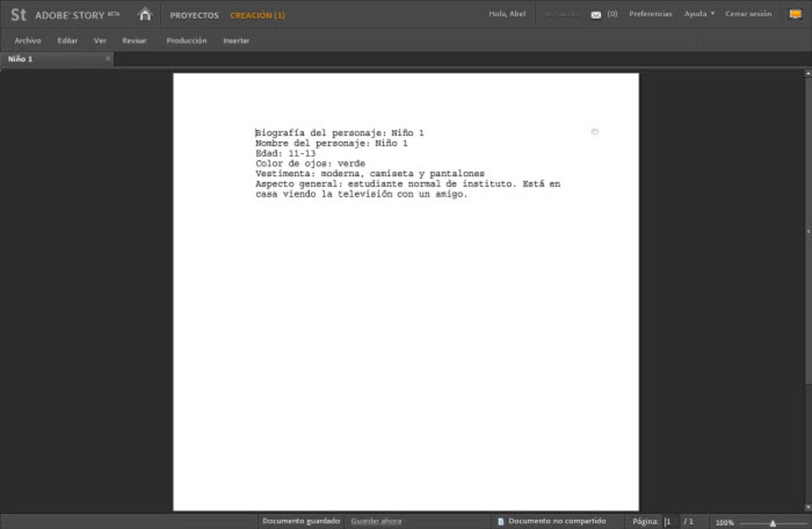Open the Producción menu
812x529 pixels.
coord(186,40)
